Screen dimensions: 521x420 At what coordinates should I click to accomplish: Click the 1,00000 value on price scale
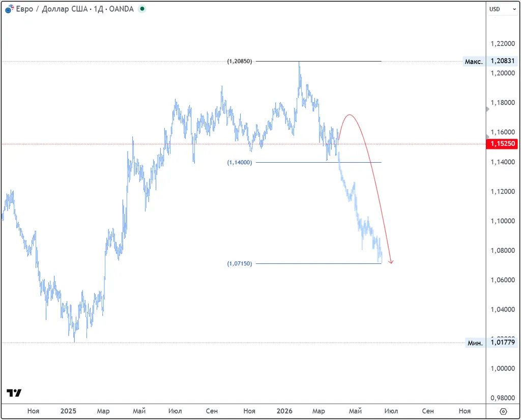coord(503,369)
